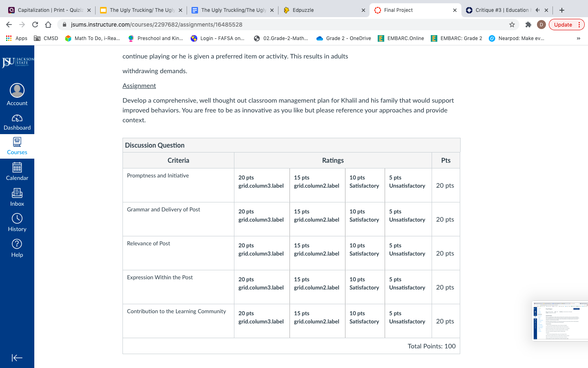Open Chrome's three-dot menu beside Update

[579, 25]
